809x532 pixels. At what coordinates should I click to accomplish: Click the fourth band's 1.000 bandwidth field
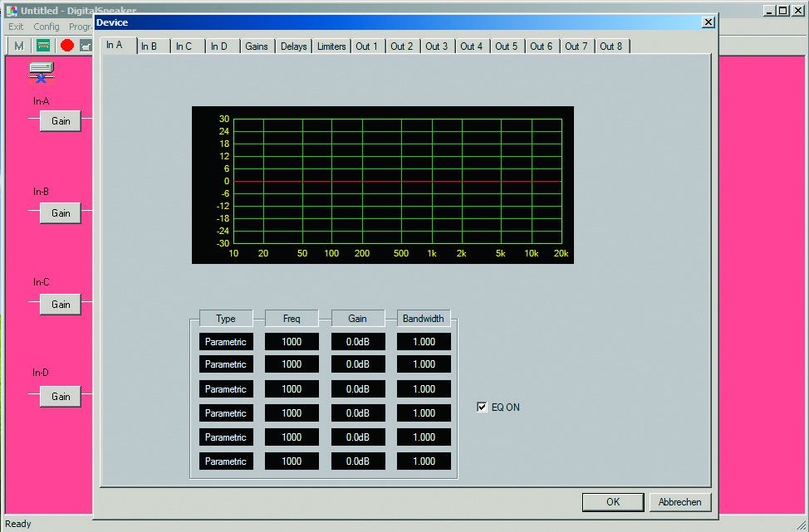point(424,413)
